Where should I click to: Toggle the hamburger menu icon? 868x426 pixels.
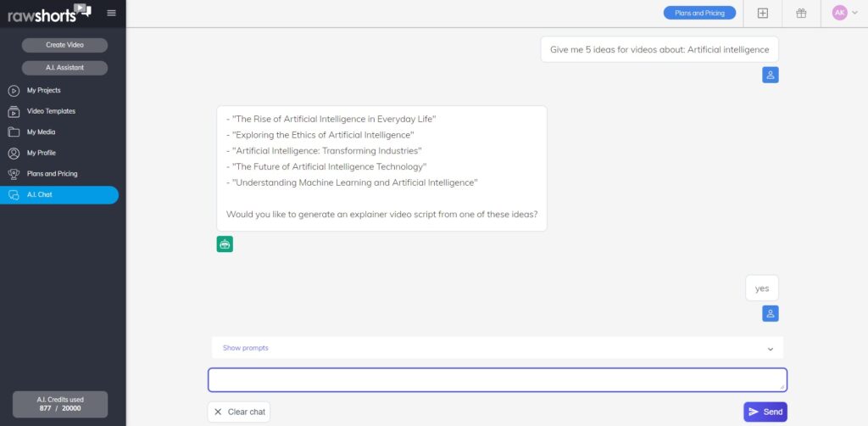[x=111, y=13]
